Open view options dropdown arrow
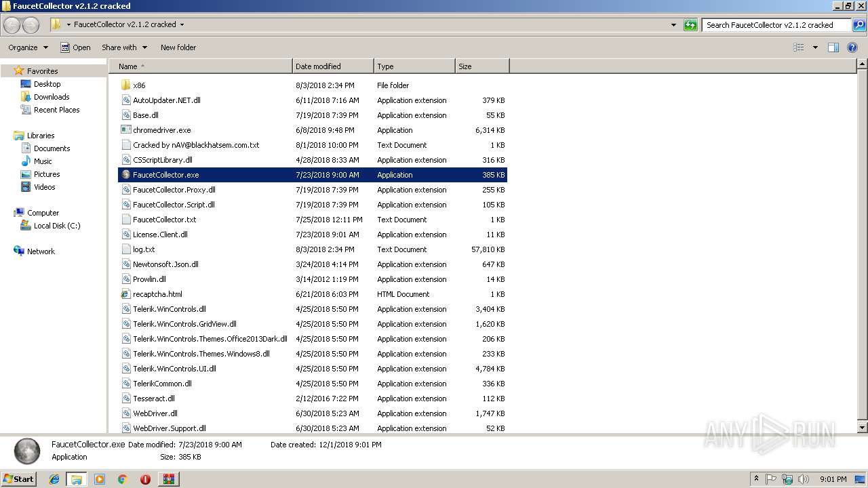 pos(815,47)
